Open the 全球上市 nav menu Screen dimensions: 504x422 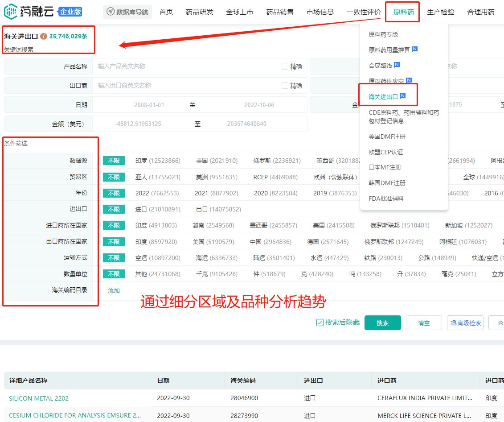tap(239, 12)
